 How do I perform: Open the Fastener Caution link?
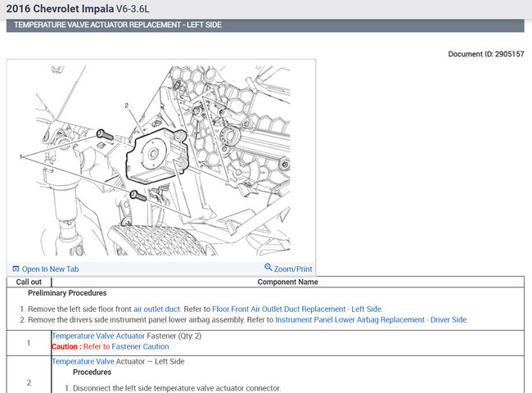(140, 346)
